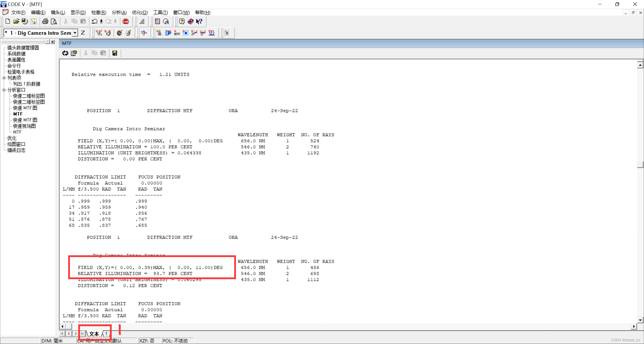
Task: Click the vertical scrollbar down arrow
Action: tap(640, 320)
